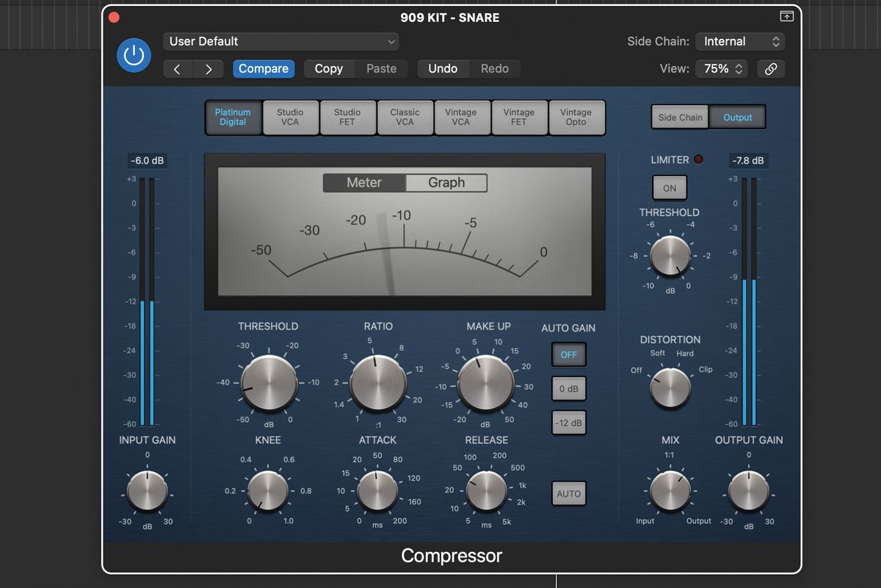Open the View 75% size selector
The height and width of the screenshot is (588, 881).
(x=721, y=68)
